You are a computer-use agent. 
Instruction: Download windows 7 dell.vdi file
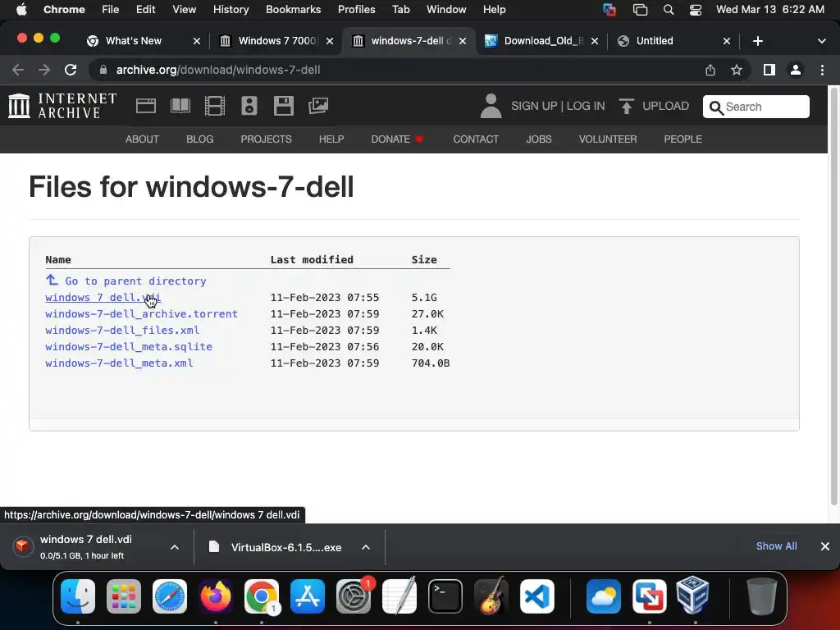[x=103, y=297]
